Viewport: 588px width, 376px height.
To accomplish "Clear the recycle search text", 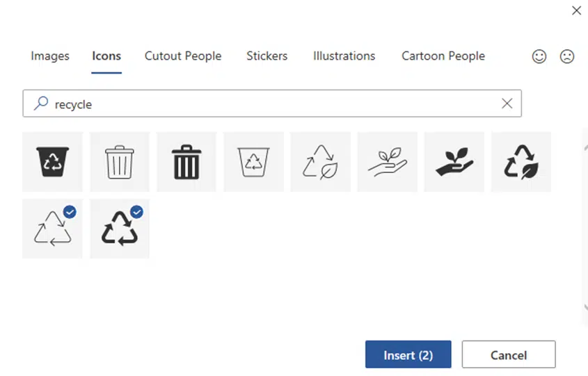I will (x=507, y=104).
